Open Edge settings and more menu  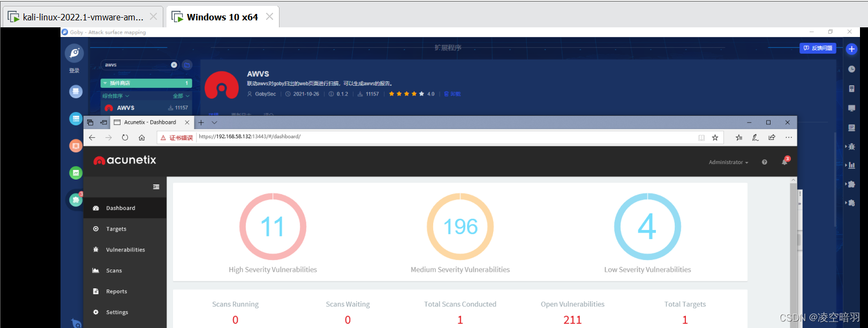[788, 138]
